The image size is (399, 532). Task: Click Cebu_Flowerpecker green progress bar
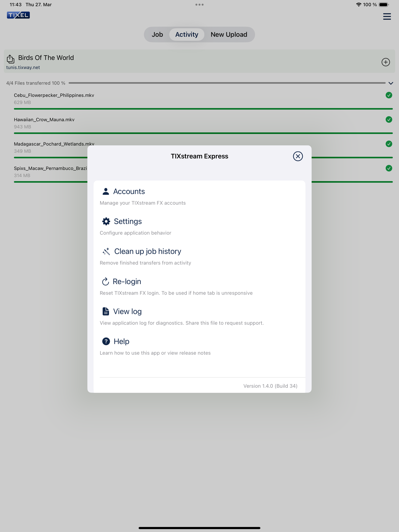click(203, 109)
